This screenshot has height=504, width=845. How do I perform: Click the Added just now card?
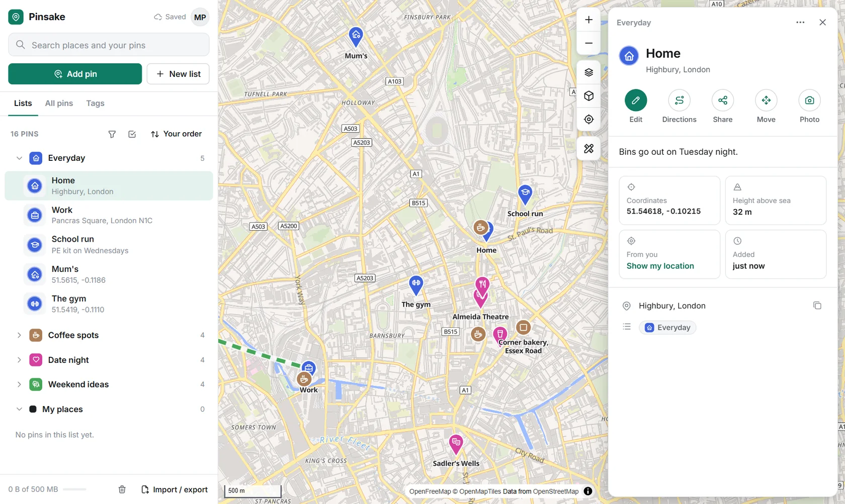pos(776,254)
